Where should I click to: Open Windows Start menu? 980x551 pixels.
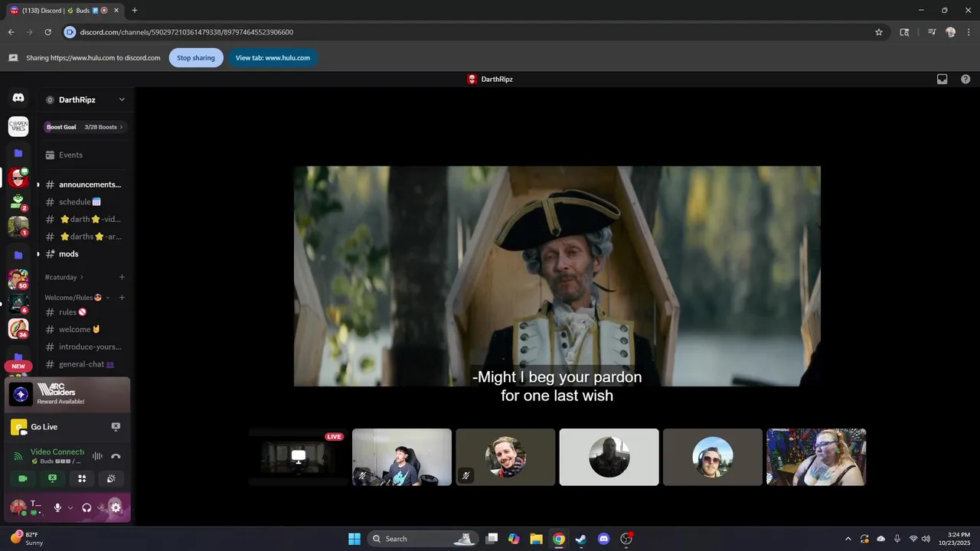coord(354,539)
